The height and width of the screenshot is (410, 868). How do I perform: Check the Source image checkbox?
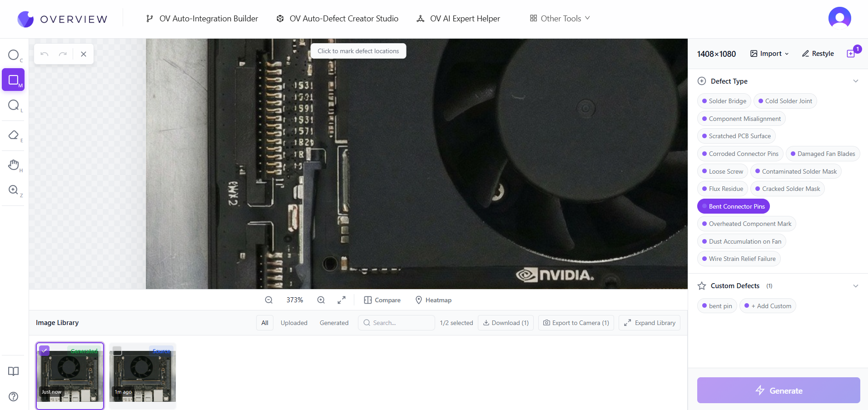(117, 350)
